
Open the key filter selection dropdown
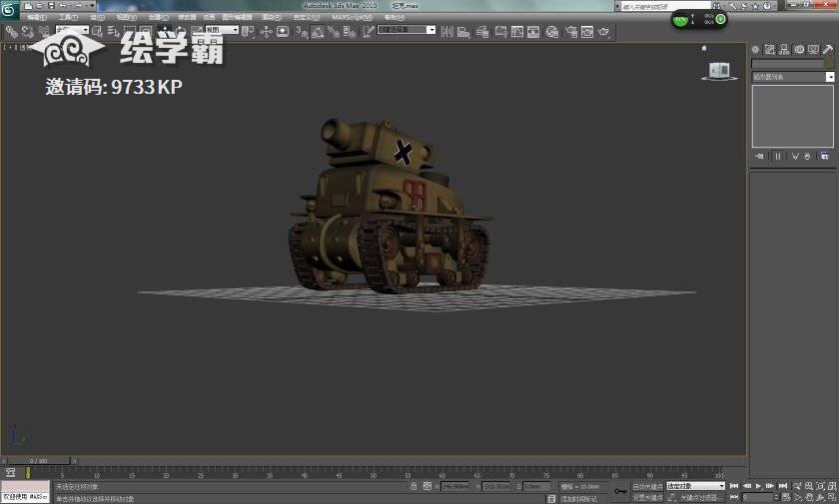(695, 486)
